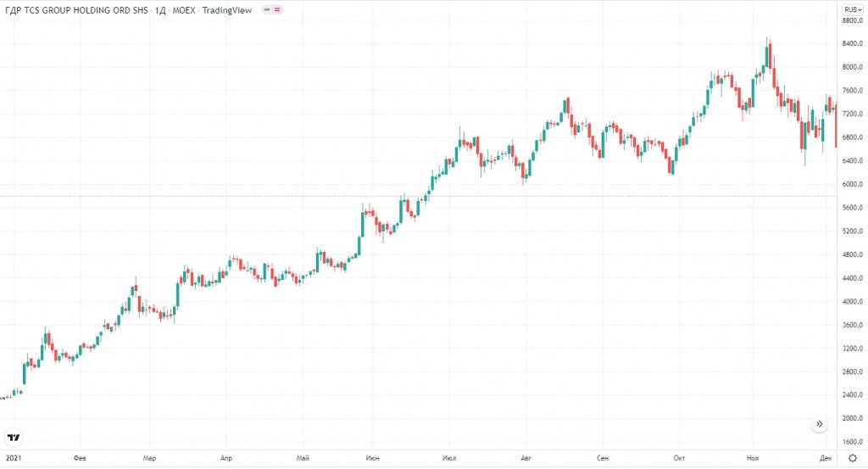This screenshot has width=868, height=469.
Task: Select the Фев month label
Action: point(81,457)
